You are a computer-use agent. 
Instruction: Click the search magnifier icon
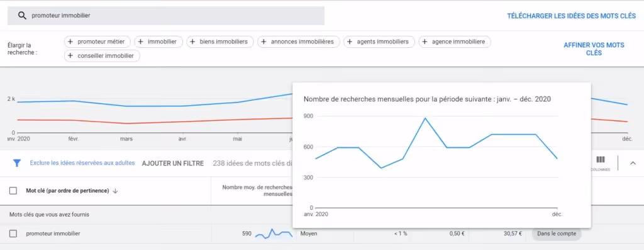[x=22, y=16]
